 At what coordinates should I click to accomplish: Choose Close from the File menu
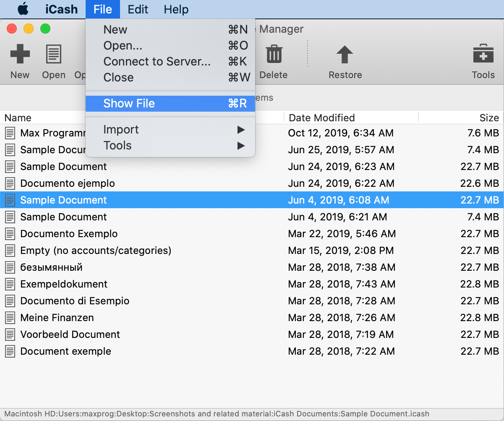coord(170,77)
